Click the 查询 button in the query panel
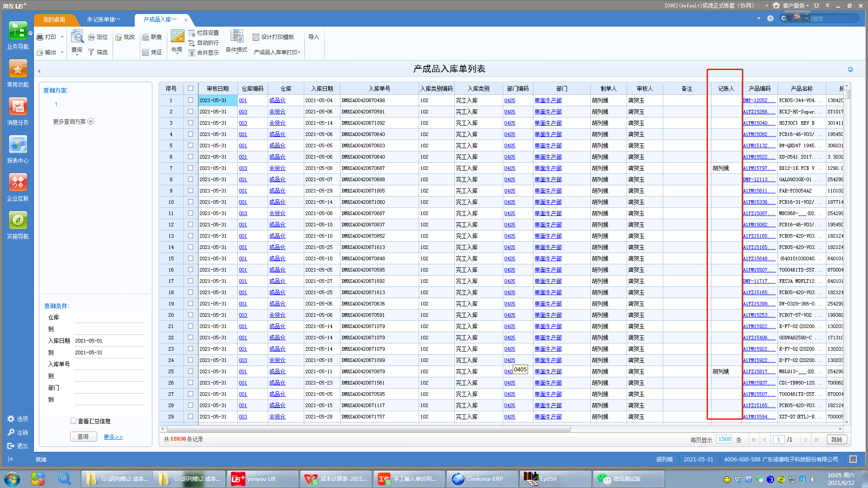Screen dimensions: 868x488 pyautogui.click(x=83, y=436)
